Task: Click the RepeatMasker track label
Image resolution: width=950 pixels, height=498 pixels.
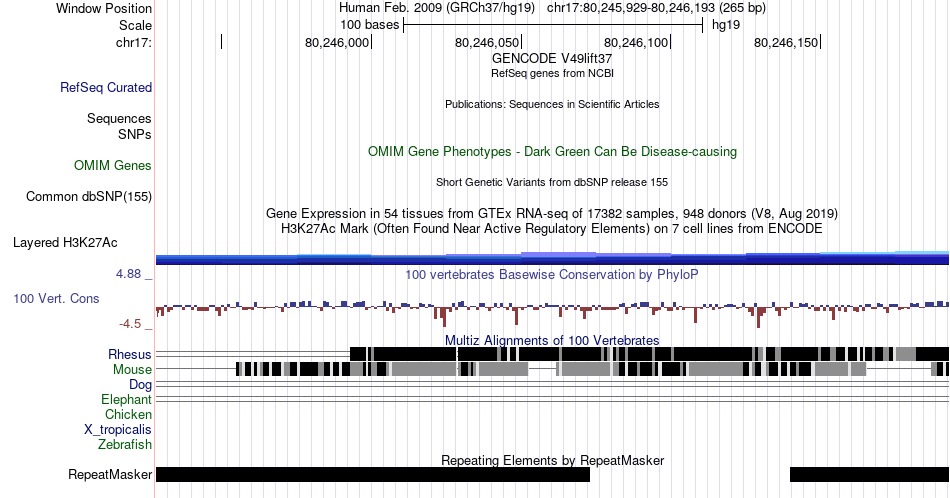Action: pyautogui.click(x=110, y=474)
